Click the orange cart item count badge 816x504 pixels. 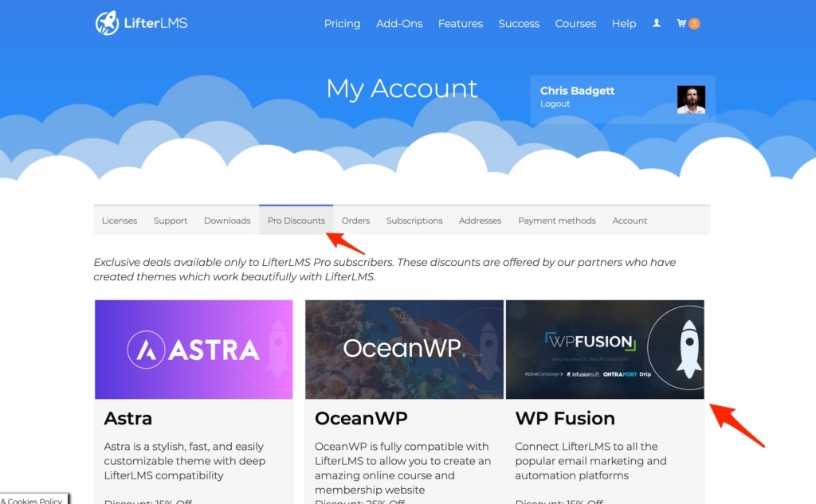[694, 23]
